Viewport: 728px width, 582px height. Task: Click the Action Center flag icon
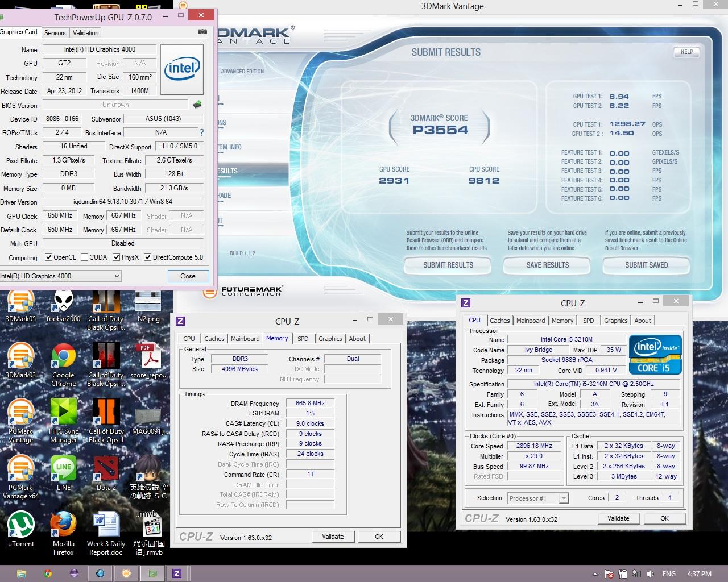[609, 574]
